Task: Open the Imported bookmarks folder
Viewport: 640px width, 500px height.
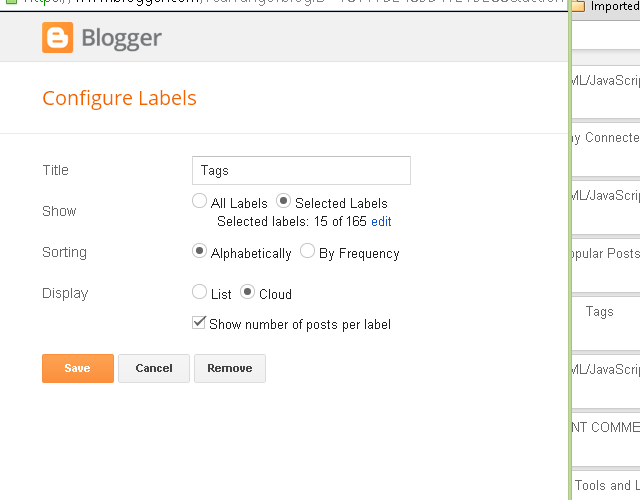Action: (608, 6)
